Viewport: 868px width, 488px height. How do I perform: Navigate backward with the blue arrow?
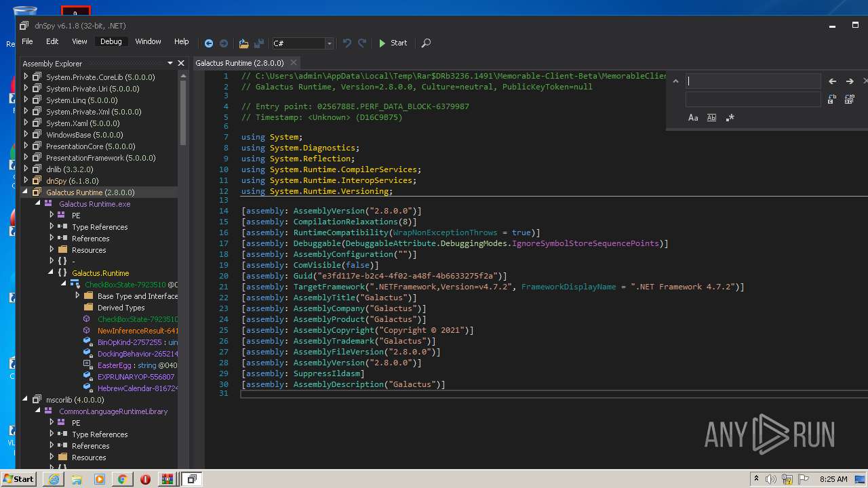click(209, 43)
